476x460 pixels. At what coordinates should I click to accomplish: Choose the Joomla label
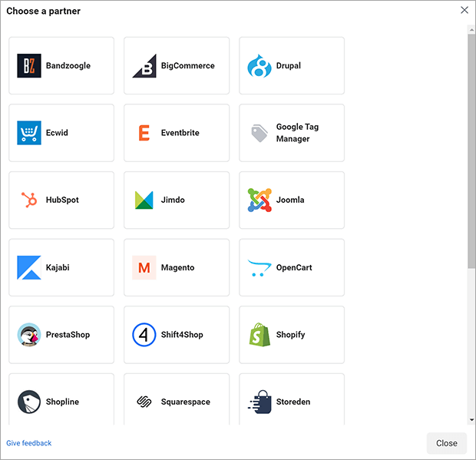[290, 200]
